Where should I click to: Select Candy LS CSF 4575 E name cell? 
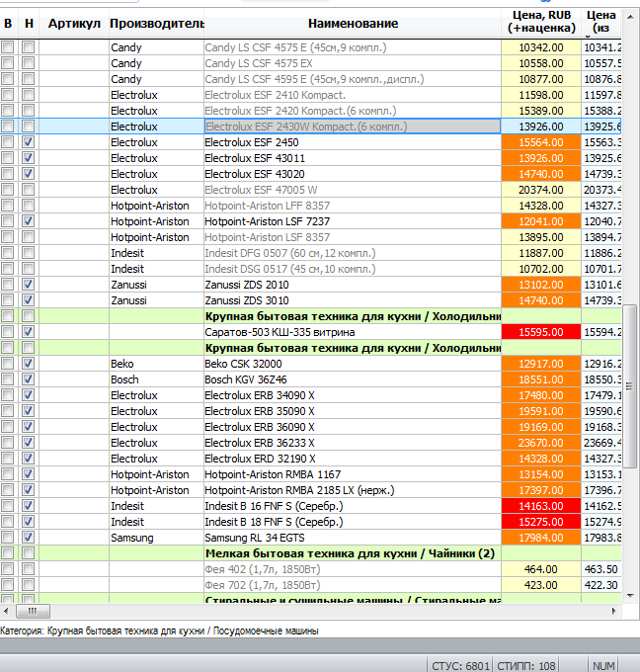[x=353, y=47]
